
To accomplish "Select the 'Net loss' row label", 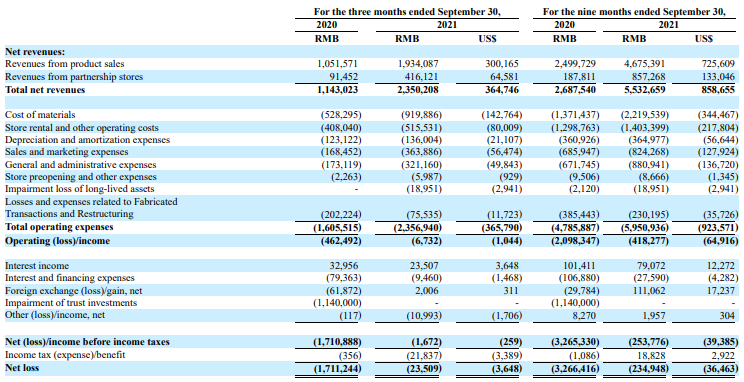I will (x=22, y=368).
